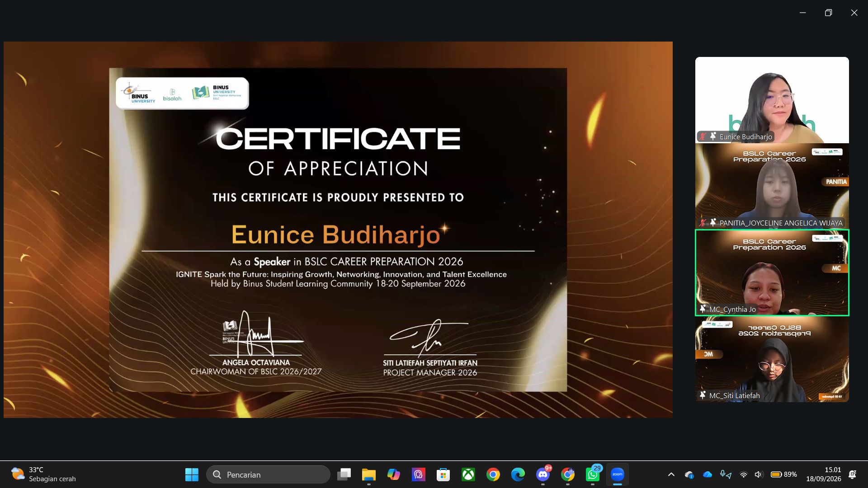This screenshot has width=868, height=488.
Task: Open the OneDrive tray icon
Action: pos(708,474)
